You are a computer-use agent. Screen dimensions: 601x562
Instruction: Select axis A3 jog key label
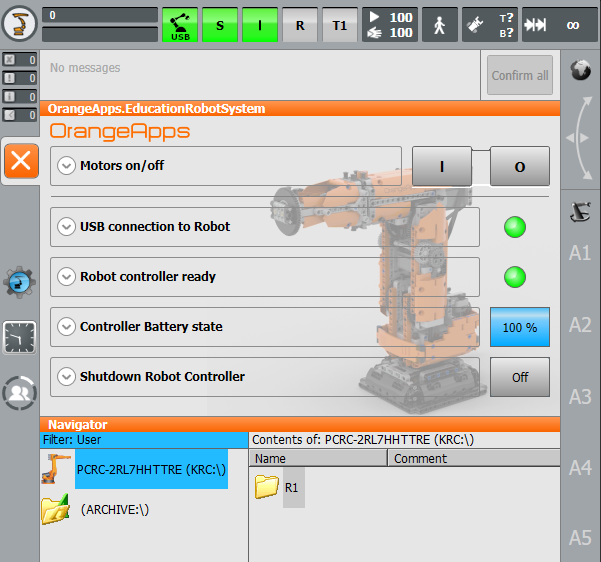[580, 397]
